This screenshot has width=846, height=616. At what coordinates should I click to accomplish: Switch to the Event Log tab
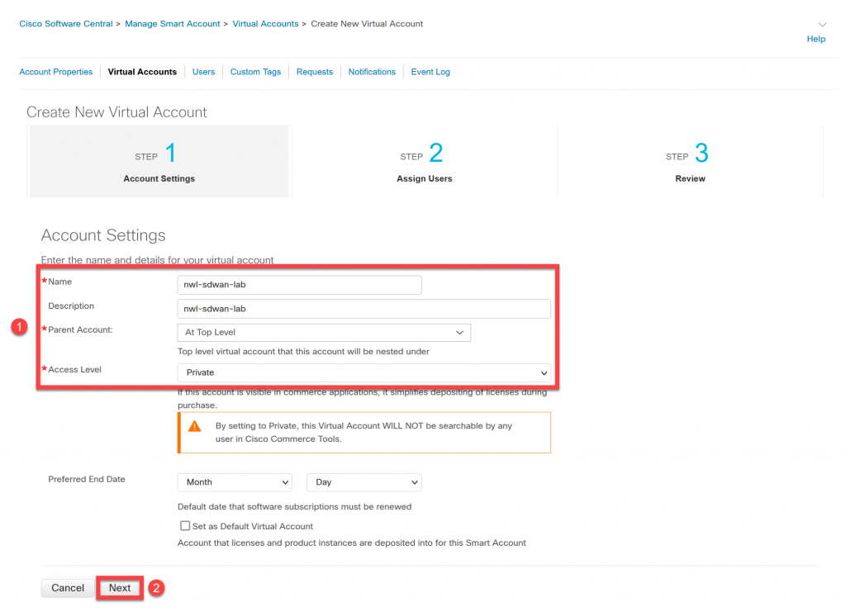[430, 72]
